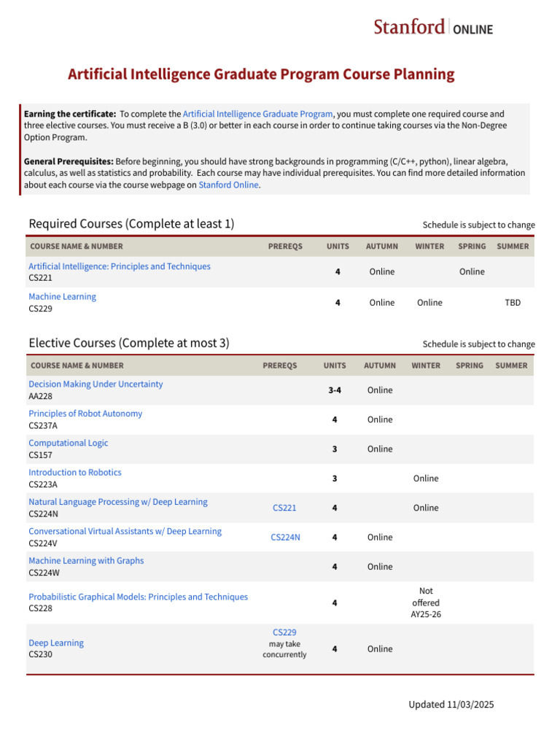Click the Winter Online cell for CS224N row

pos(426,508)
